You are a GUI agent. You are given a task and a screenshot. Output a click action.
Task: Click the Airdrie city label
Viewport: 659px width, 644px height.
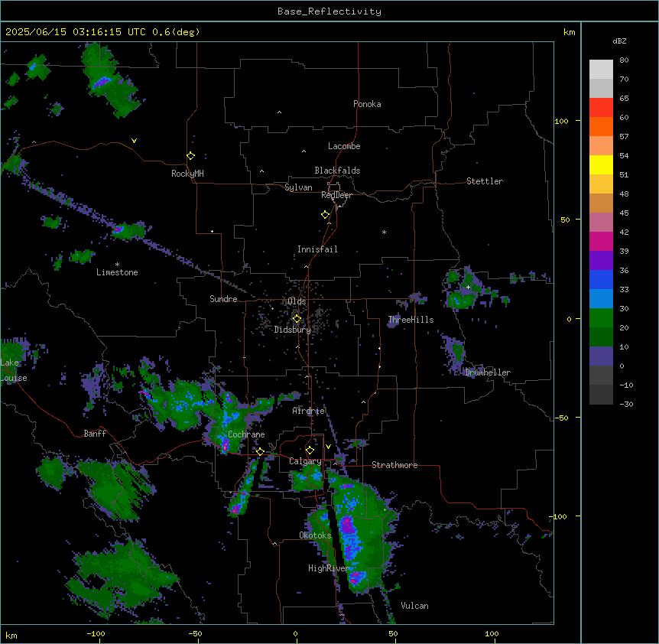(308, 411)
